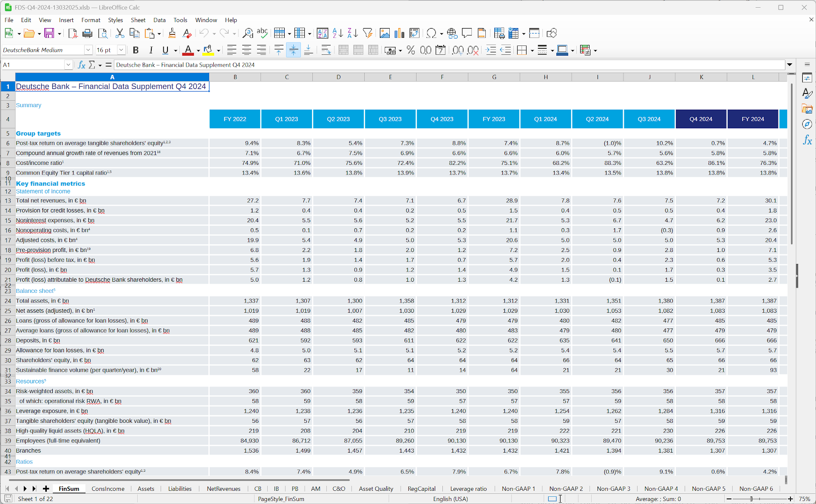Toggle italic formatting
The width and height of the screenshot is (816, 504).
click(x=151, y=50)
